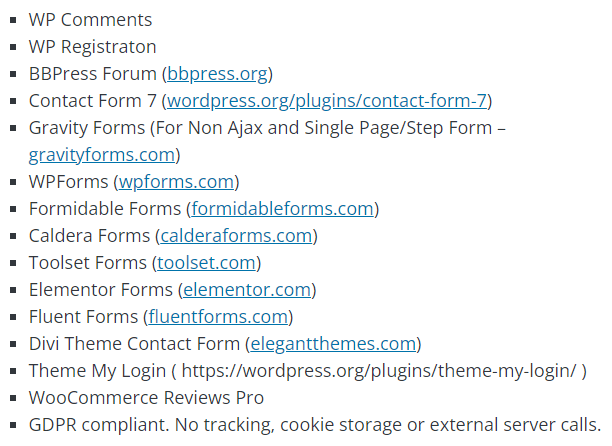The width and height of the screenshot is (612, 446).
Task: Follow the fluentforms.com link
Action: [x=218, y=316]
